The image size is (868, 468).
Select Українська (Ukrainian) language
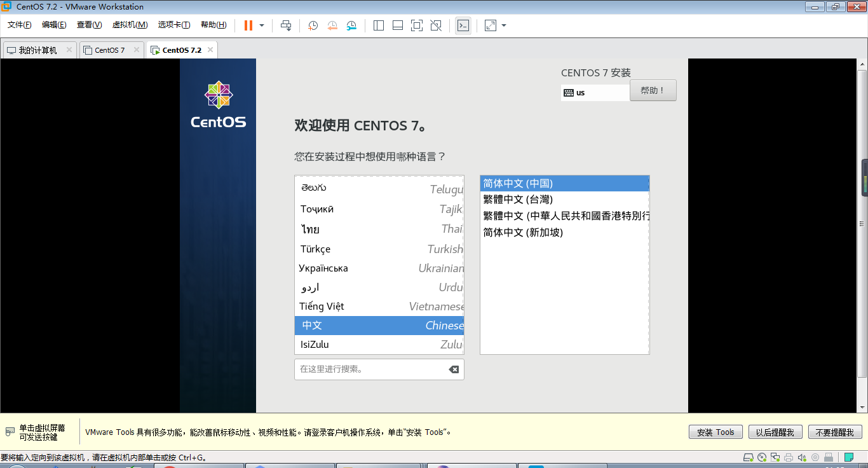pos(379,268)
